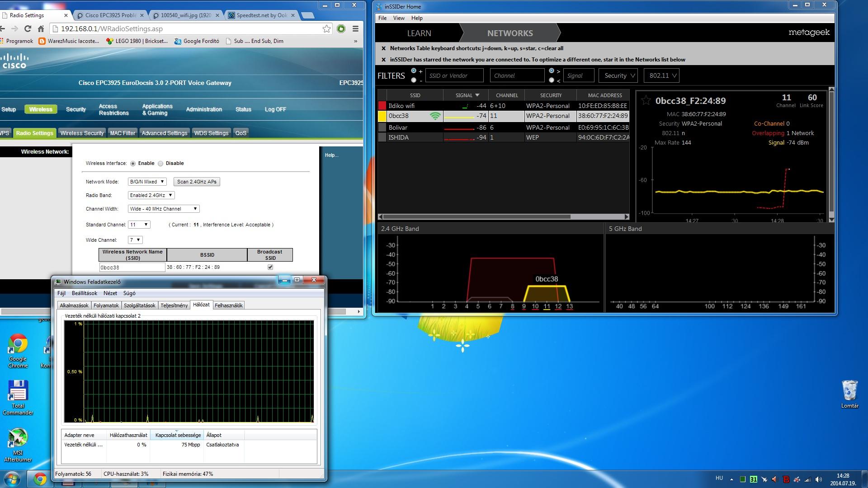The height and width of the screenshot is (488, 868).
Task: Click red color swatch of Ildiko wifi
Action: point(382,106)
